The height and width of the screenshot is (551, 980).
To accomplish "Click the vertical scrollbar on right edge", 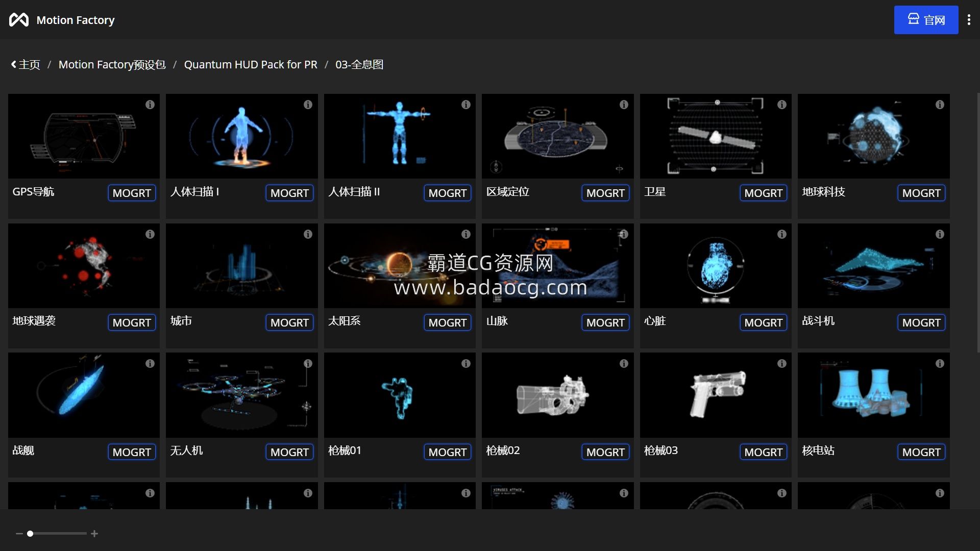I will point(978,222).
